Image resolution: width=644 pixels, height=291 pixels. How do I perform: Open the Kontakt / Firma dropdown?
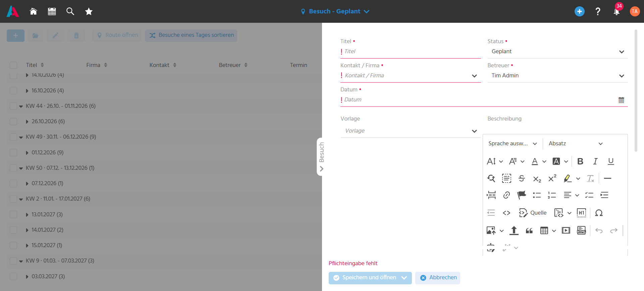tap(411, 76)
